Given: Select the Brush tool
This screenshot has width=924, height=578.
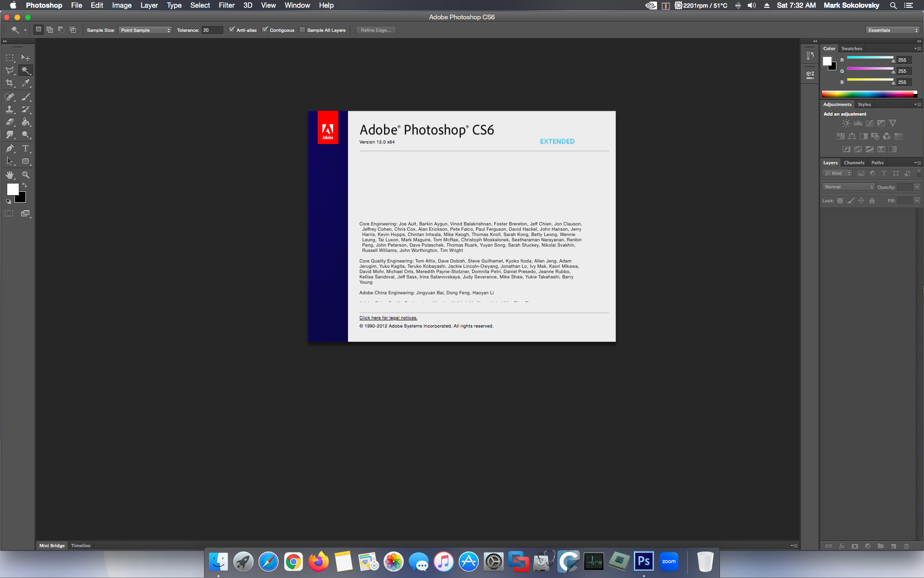Looking at the screenshot, I should [26, 97].
